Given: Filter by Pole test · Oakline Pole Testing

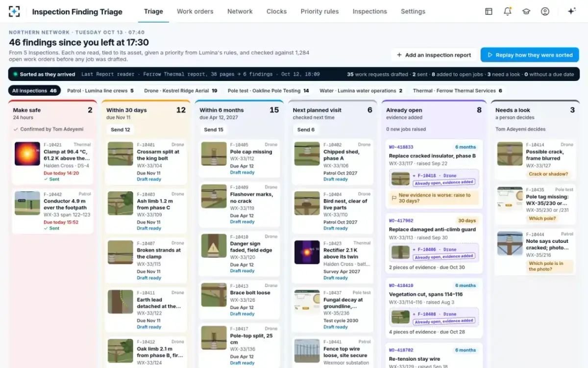Looking at the screenshot, I should (269, 91).
